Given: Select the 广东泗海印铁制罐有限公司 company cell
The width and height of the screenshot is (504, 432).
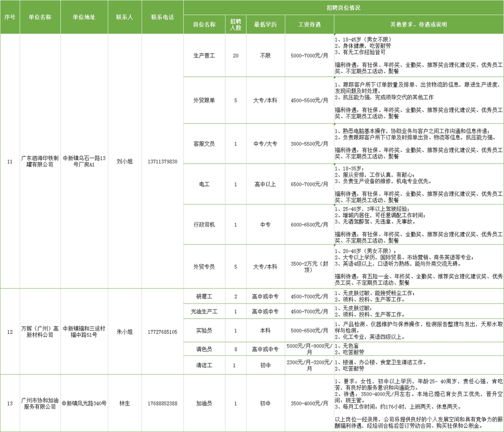Looking at the screenshot, I should [x=40, y=162].
